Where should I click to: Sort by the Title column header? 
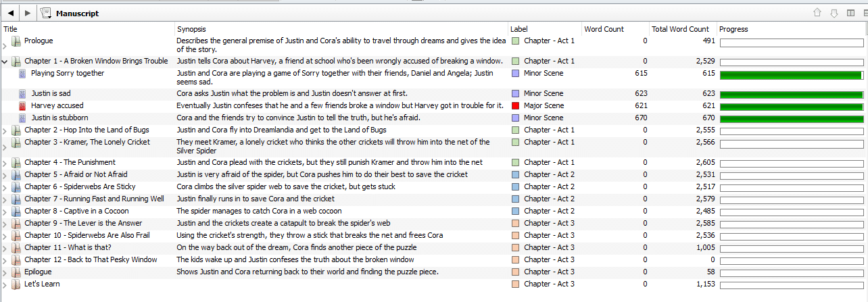pos(87,29)
